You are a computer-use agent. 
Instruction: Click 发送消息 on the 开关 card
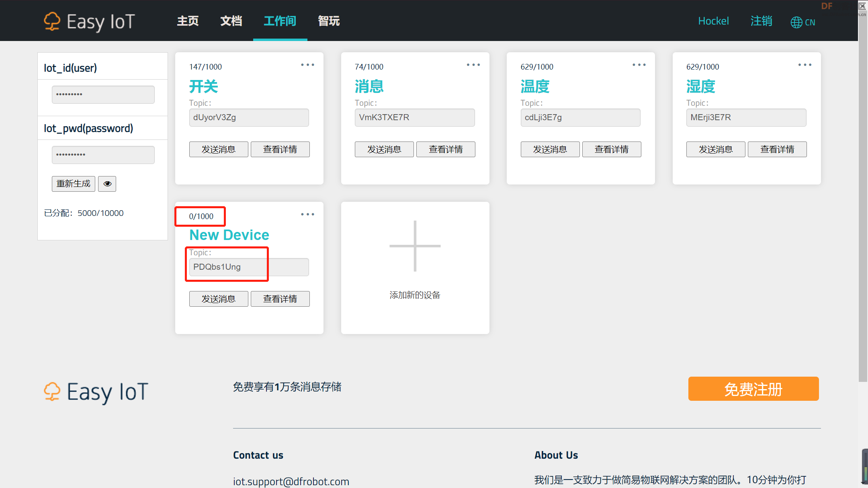[x=219, y=149]
